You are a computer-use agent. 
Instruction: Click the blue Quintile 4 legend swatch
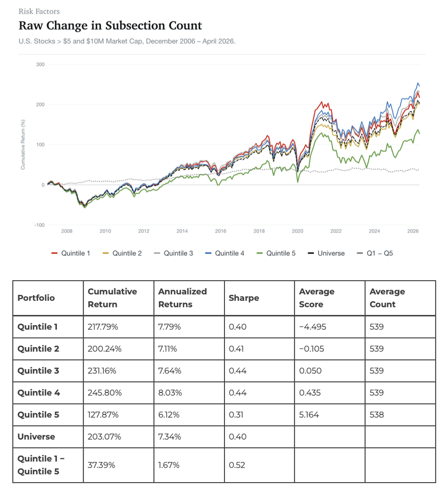(x=208, y=253)
